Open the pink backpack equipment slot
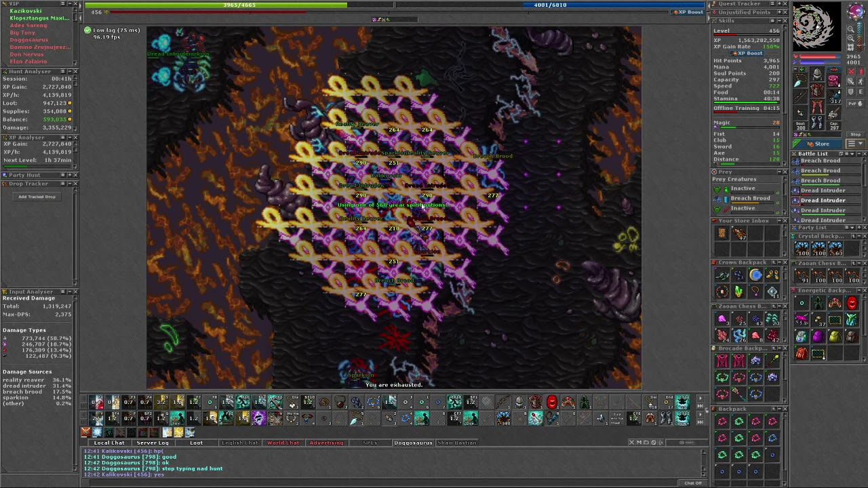This screenshot has width=868, height=488. point(833,80)
